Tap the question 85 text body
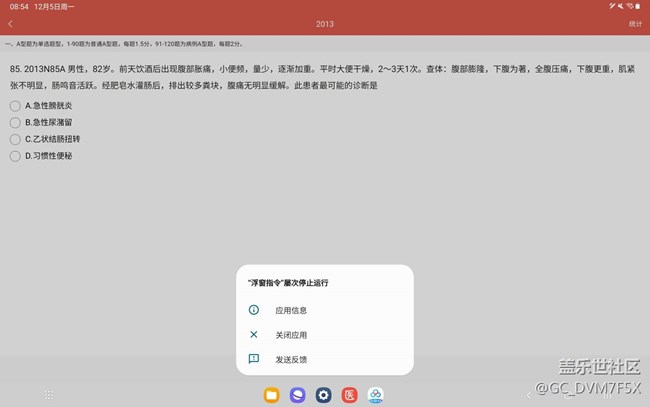Screen dimensions: 650x407 (x=300, y=77)
